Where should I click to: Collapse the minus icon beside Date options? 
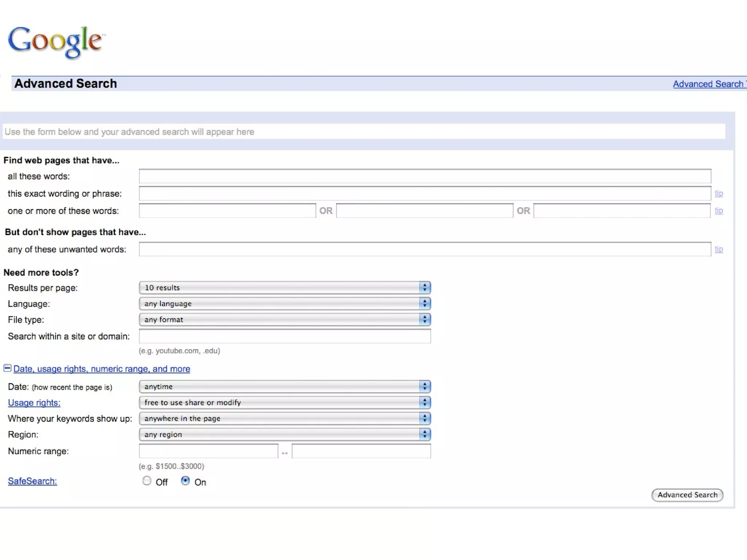[x=7, y=368]
